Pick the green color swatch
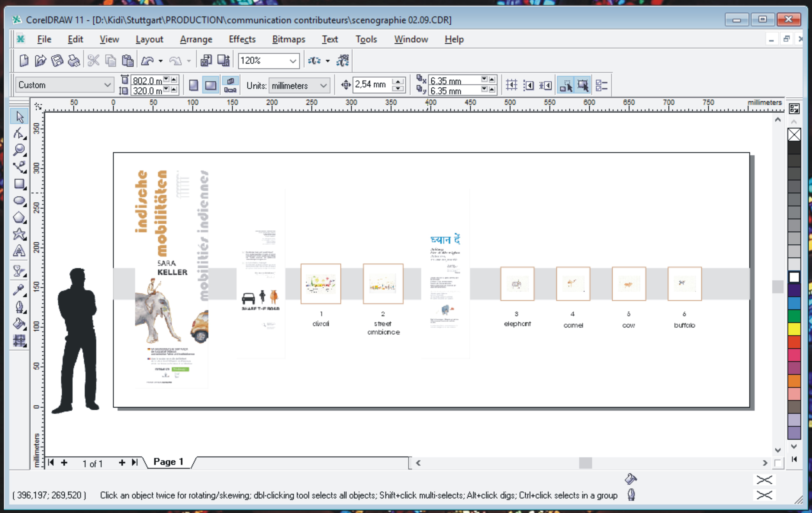The width and height of the screenshot is (812, 513). click(x=794, y=316)
